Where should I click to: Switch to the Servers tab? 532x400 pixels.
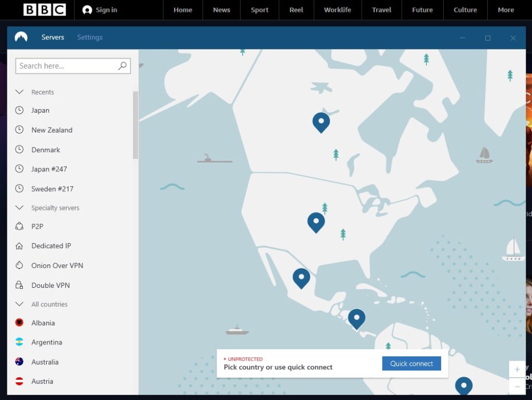[x=52, y=37]
